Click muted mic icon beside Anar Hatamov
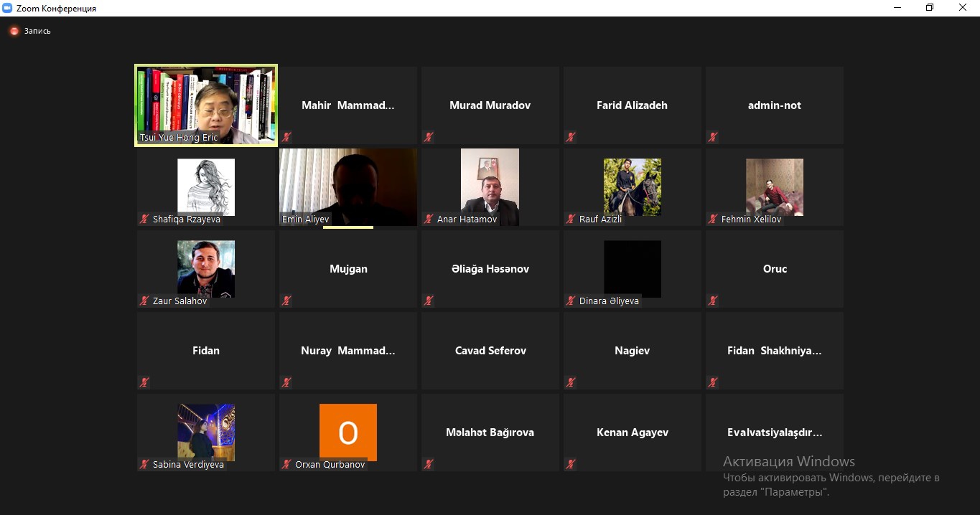Screen dimensions: 980x515 [429, 219]
